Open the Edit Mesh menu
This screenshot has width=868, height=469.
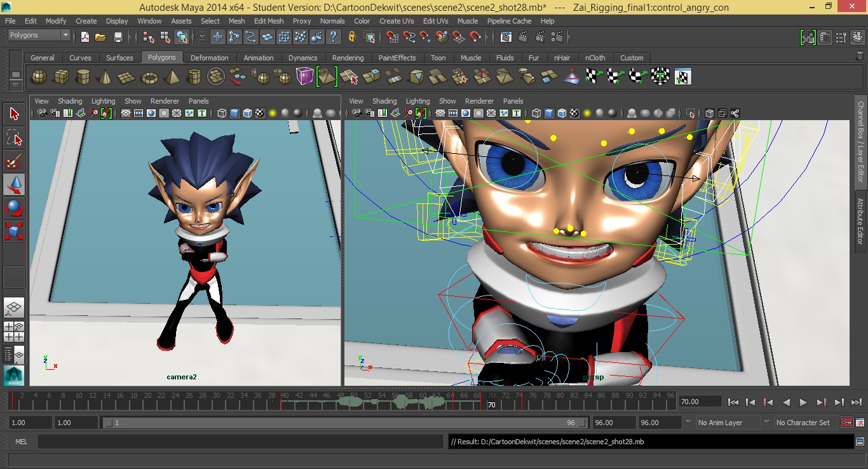pyautogui.click(x=269, y=21)
